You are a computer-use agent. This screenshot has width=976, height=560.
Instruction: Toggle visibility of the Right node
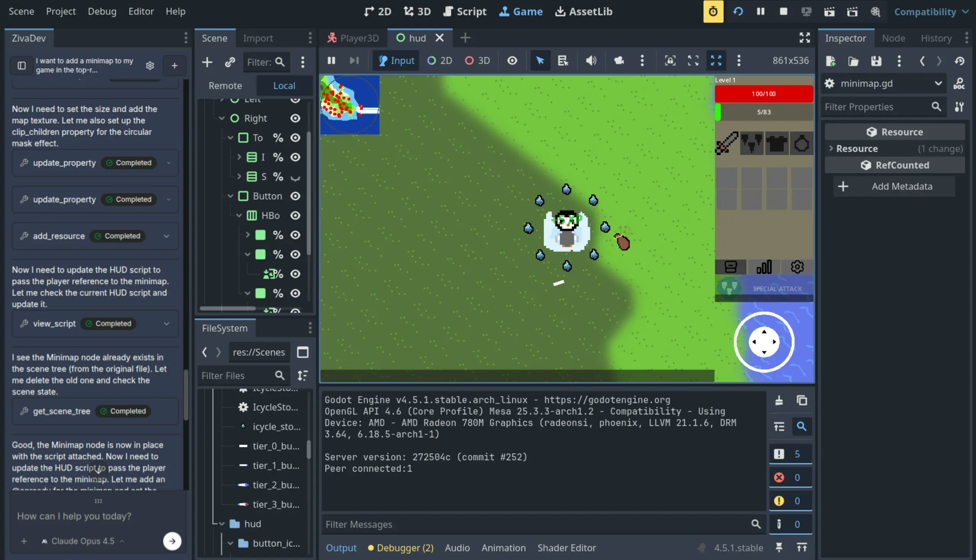click(295, 118)
